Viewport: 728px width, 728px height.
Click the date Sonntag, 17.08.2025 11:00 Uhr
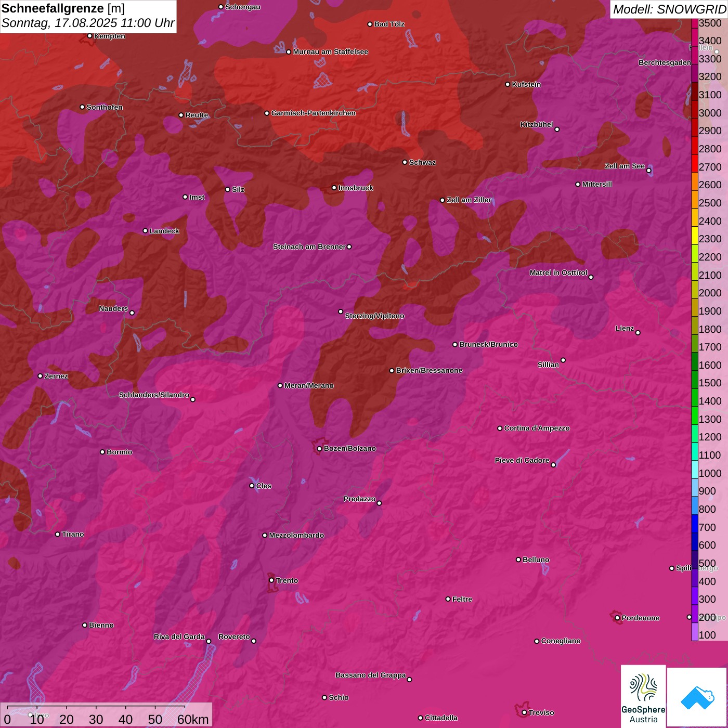pos(88,23)
